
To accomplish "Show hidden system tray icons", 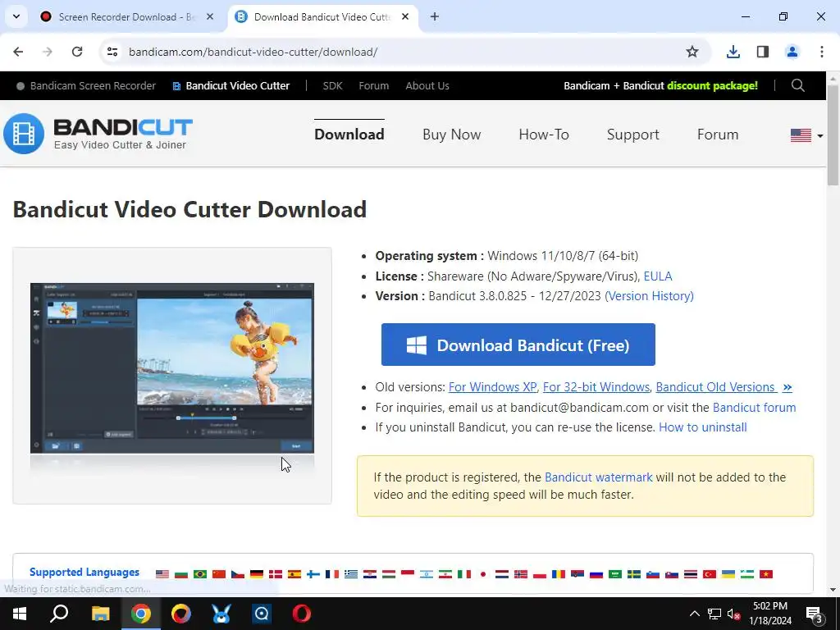I will click(x=694, y=614).
